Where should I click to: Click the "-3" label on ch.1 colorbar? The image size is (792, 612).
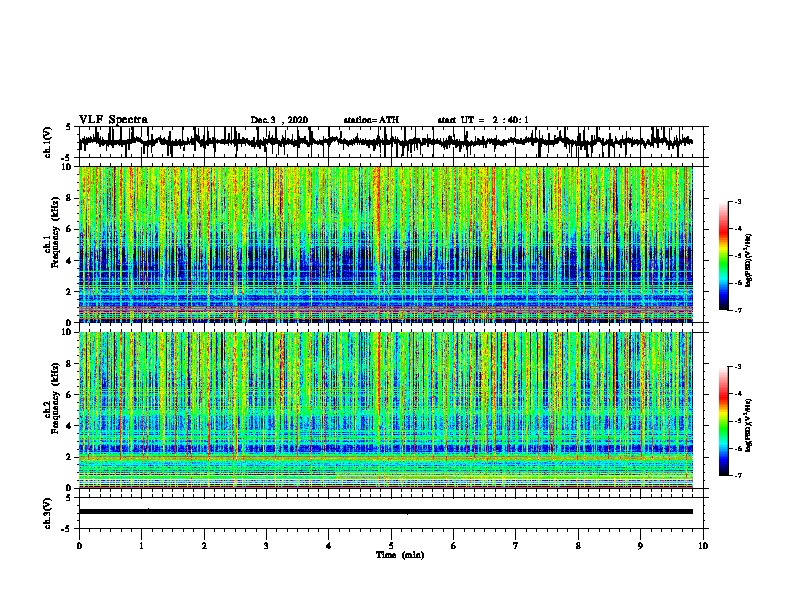[x=737, y=202]
